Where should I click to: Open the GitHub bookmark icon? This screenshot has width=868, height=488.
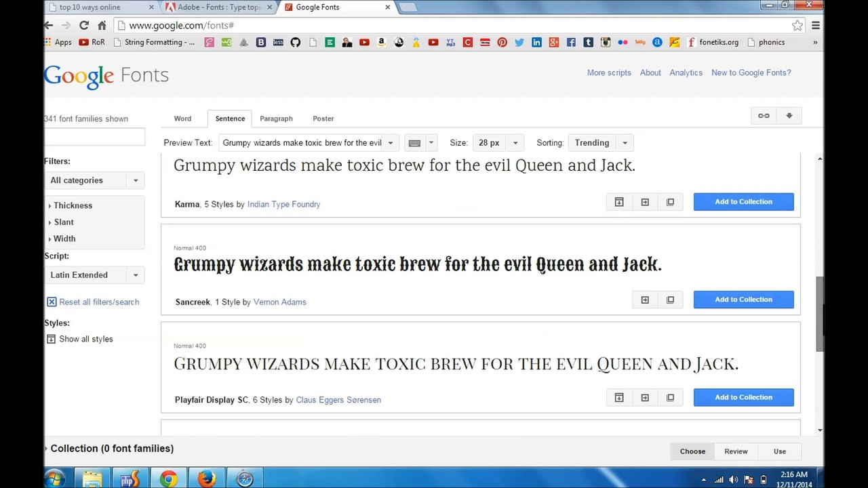[295, 42]
